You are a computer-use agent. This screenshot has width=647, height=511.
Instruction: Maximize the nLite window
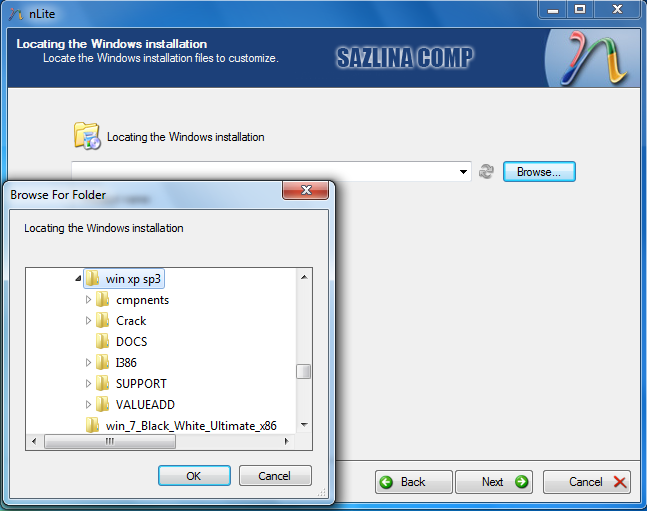click(580, 9)
